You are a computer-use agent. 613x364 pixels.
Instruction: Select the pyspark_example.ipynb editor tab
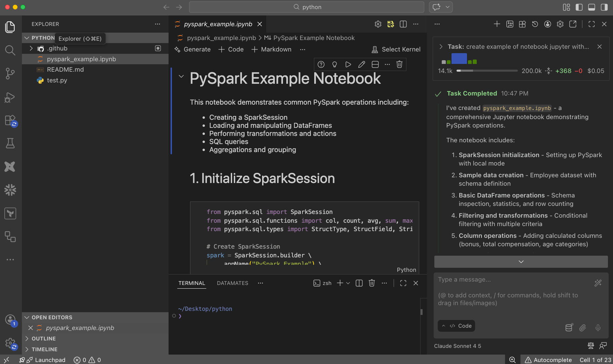coord(218,24)
